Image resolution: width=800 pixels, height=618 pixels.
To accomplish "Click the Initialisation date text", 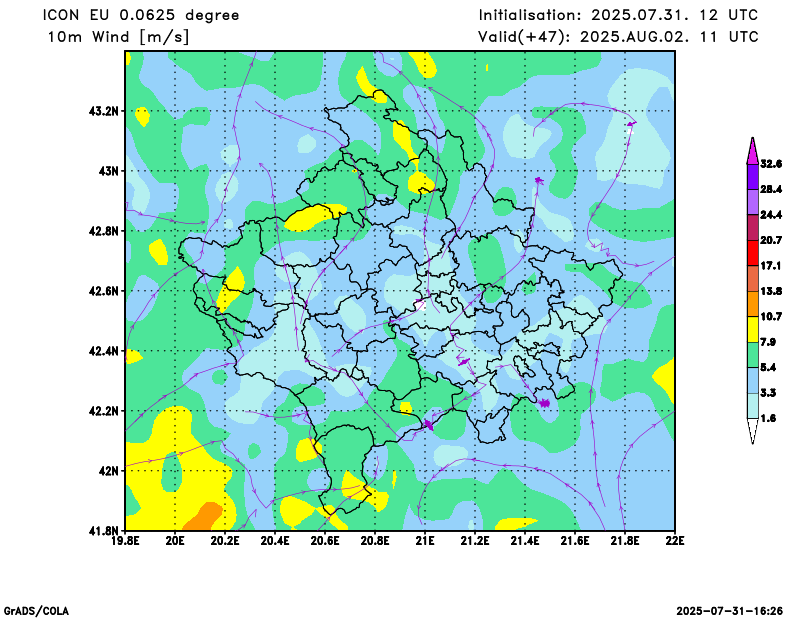I will [x=618, y=15].
